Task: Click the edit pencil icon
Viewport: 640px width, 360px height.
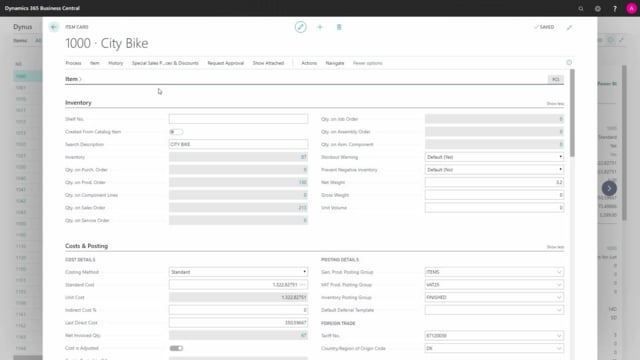Action: (300, 27)
